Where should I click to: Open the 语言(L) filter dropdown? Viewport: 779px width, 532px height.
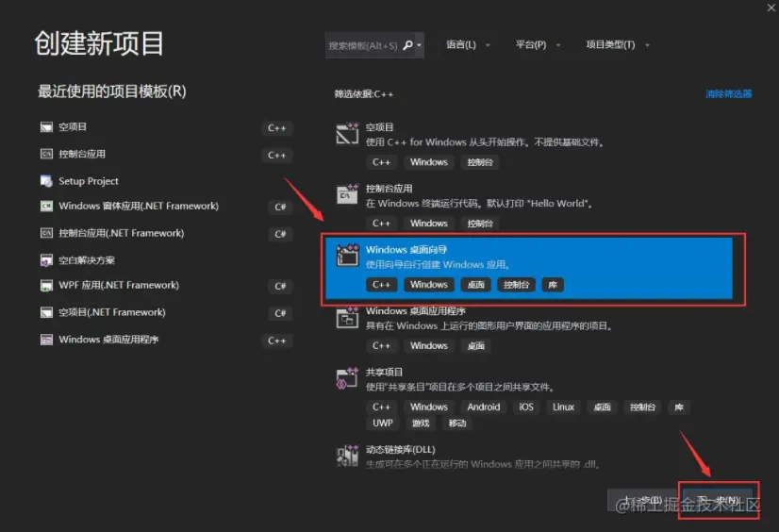[x=468, y=44]
